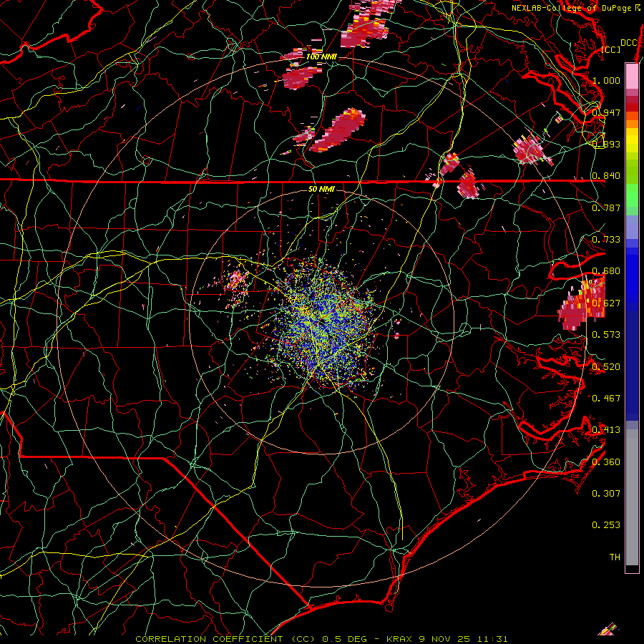Click the 0.520 scale value
Image resolution: width=644 pixels, height=644 pixels.
pos(606,367)
